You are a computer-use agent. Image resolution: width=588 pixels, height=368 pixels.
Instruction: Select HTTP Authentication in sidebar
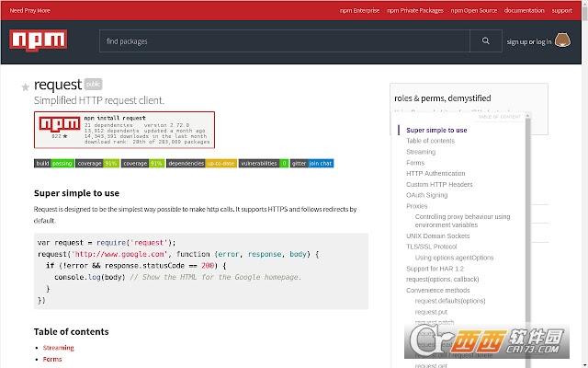coord(435,174)
